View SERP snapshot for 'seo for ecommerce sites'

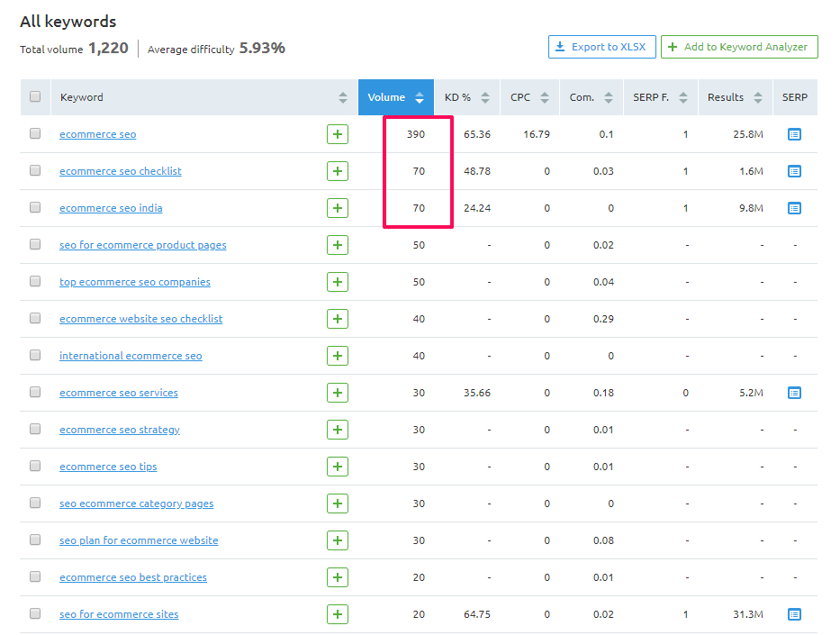point(794,614)
